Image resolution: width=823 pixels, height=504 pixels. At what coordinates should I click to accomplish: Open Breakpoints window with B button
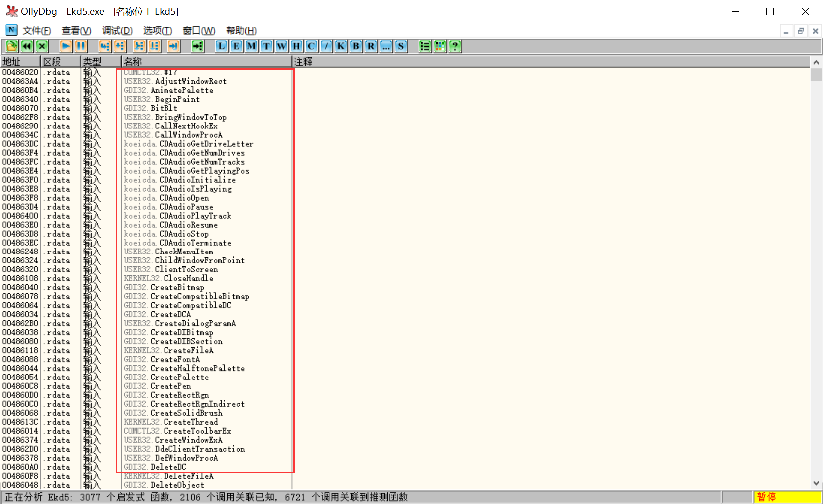click(356, 46)
